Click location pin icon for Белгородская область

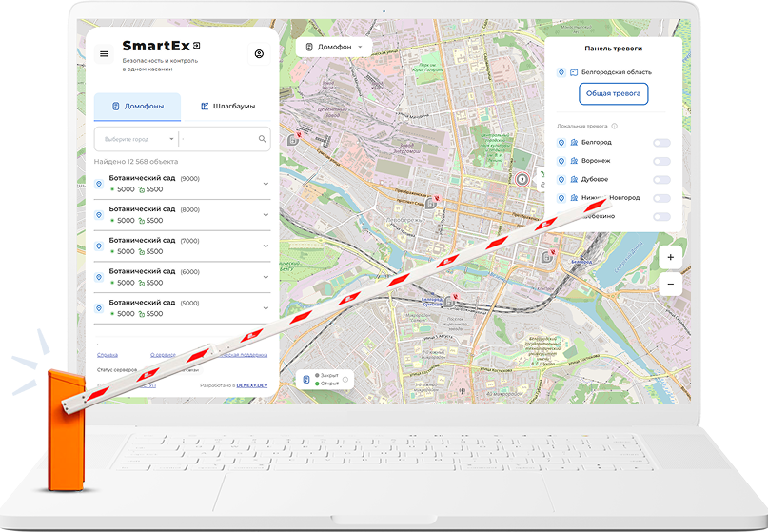click(561, 72)
